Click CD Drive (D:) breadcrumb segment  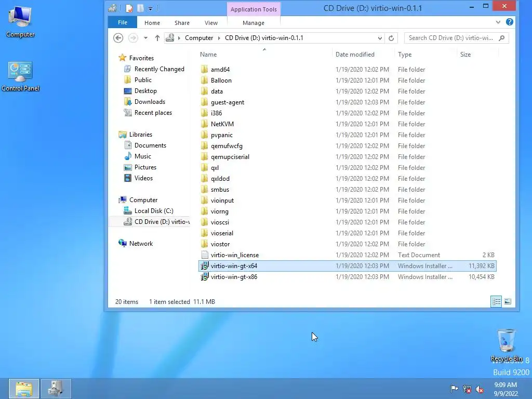click(x=264, y=38)
